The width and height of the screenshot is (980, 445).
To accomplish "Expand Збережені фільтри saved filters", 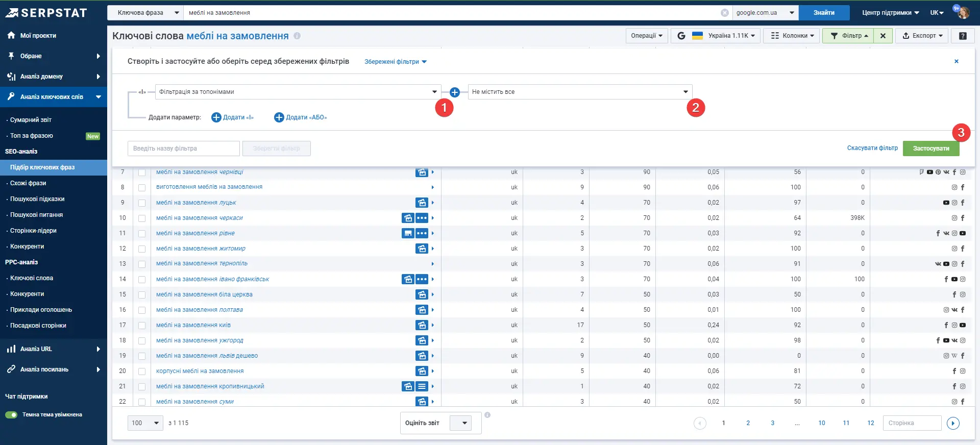I will click(x=396, y=62).
